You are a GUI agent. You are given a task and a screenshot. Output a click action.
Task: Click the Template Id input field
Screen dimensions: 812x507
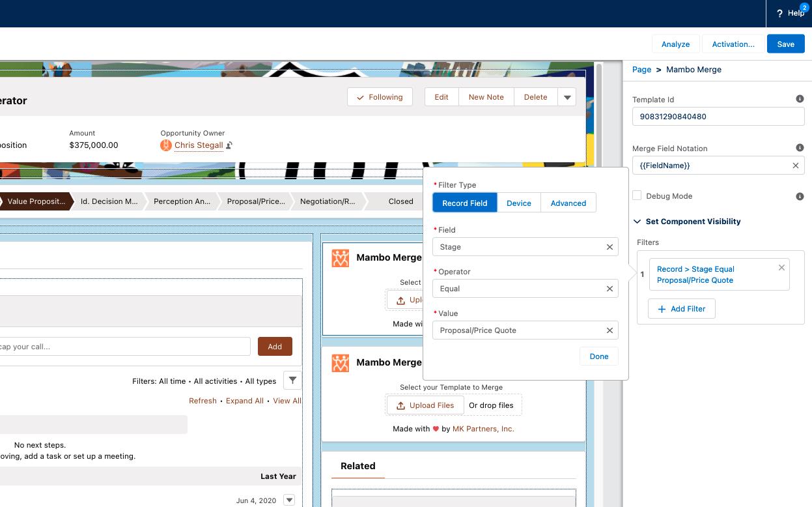point(718,117)
